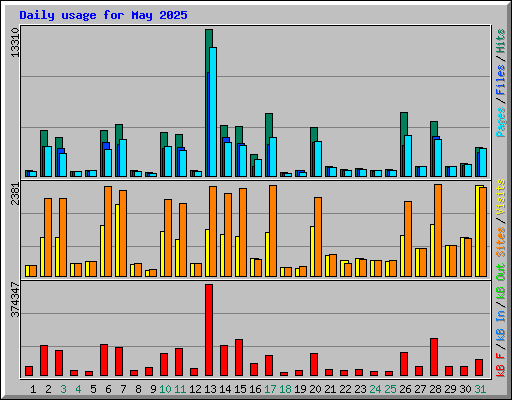Click the 'Pages' legend label

(501, 122)
